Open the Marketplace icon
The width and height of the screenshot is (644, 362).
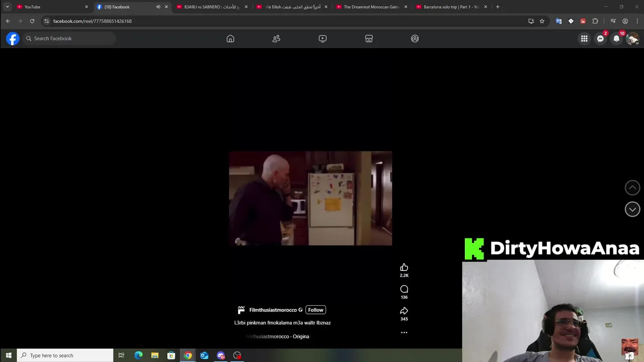point(369,39)
